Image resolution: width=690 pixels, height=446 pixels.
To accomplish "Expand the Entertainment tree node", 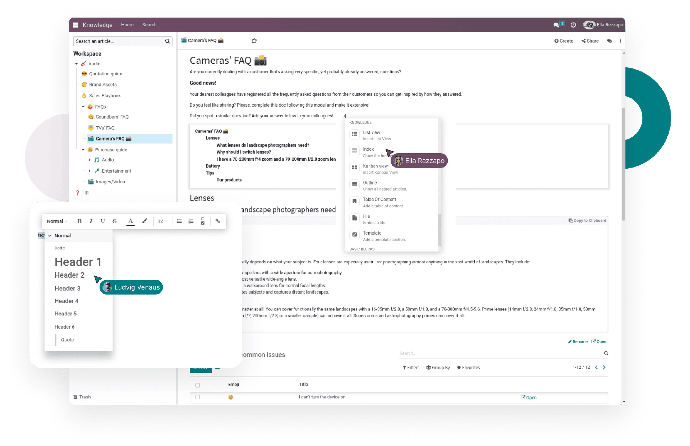I will [x=90, y=171].
